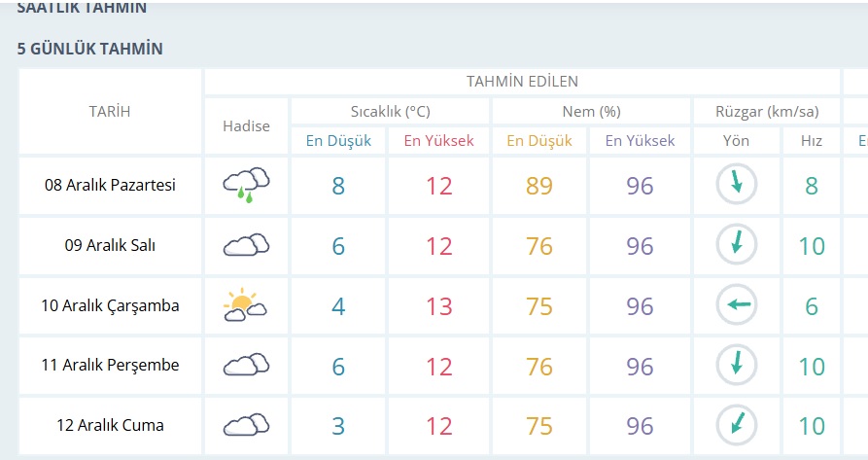This screenshot has height=460, width=868.
Task: Click the En Düşük temperature column header
Action: tap(338, 140)
